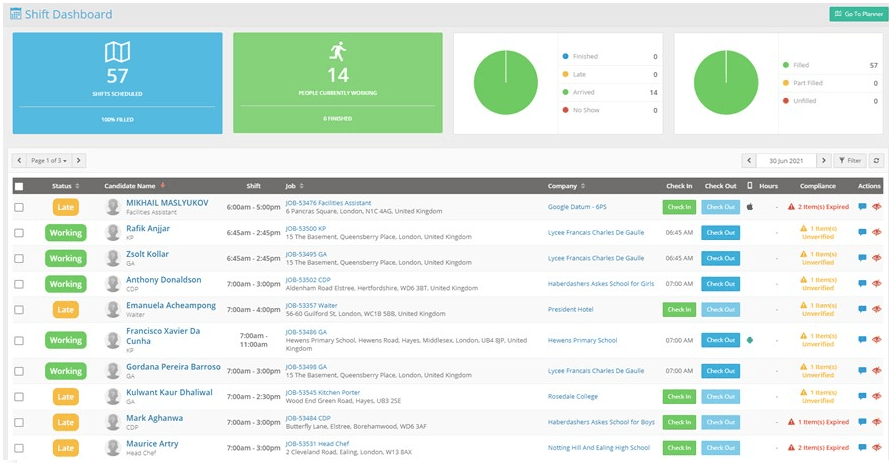
Task: Go to next date after 30 Jun 2021
Action: coord(824,160)
